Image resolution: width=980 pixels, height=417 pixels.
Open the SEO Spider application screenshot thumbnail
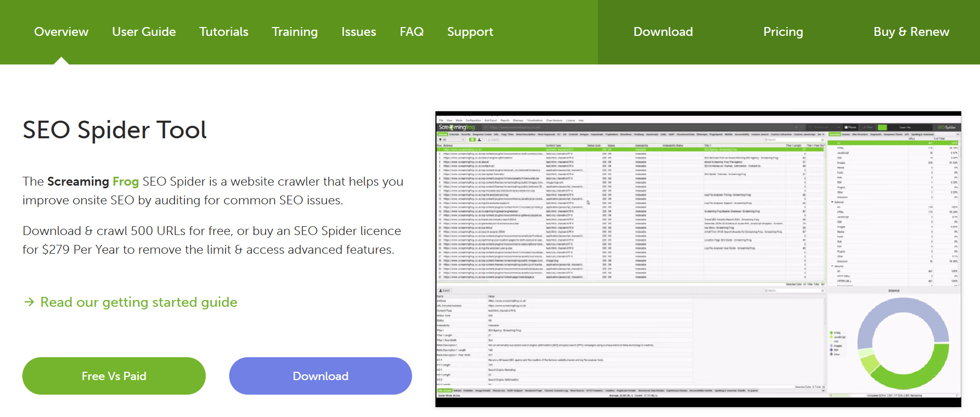pos(698,259)
